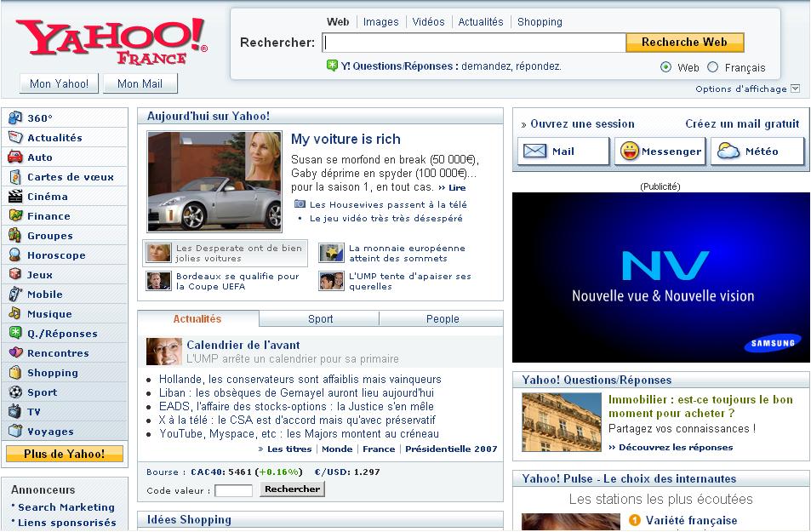This screenshot has width=811, height=532.
Task: Click the Rencontres heart icon
Action: [x=14, y=353]
